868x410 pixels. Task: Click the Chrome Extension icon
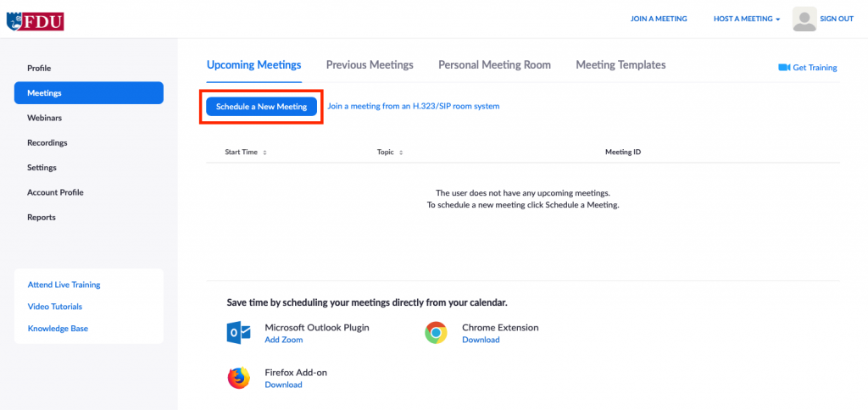coord(437,333)
